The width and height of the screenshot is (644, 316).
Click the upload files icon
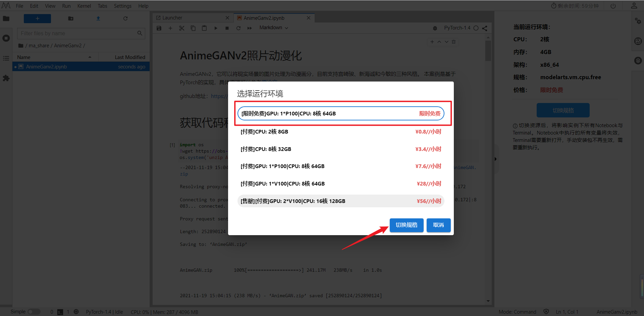tap(98, 18)
